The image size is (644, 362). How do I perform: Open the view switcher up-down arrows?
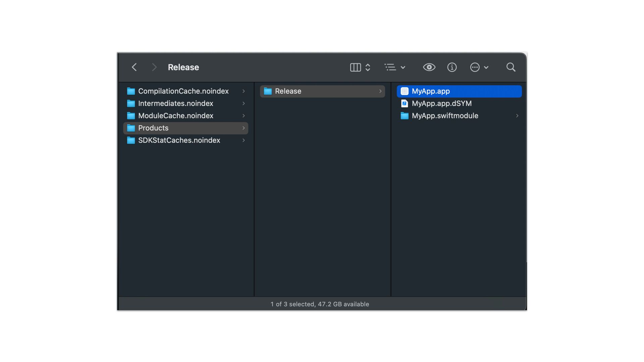click(x=368, y=67)
